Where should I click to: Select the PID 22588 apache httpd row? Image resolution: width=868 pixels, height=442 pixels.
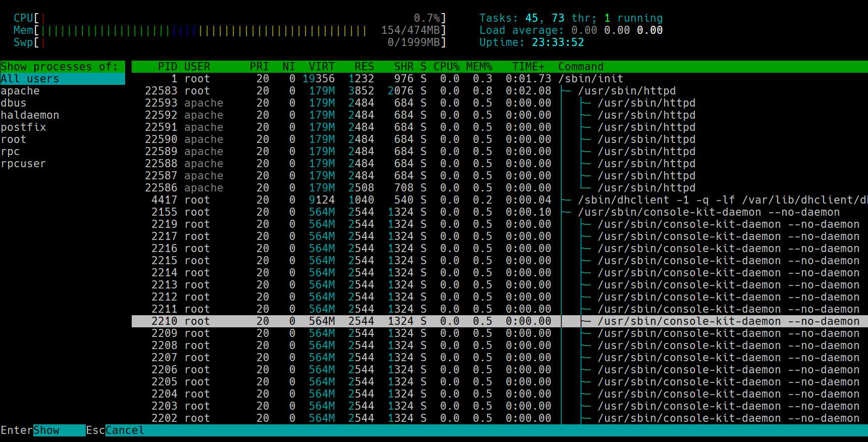[500, 164]
